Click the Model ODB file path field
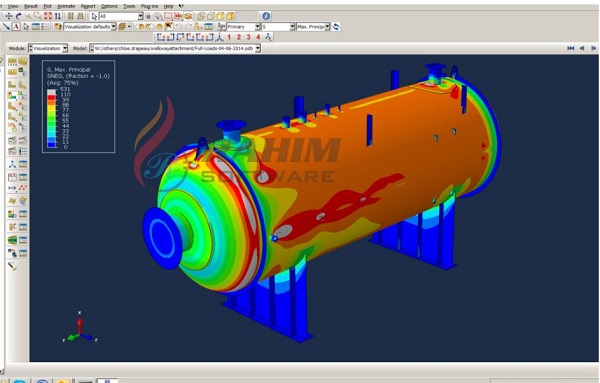The image size is (600, 383). [x=175, y=48]
